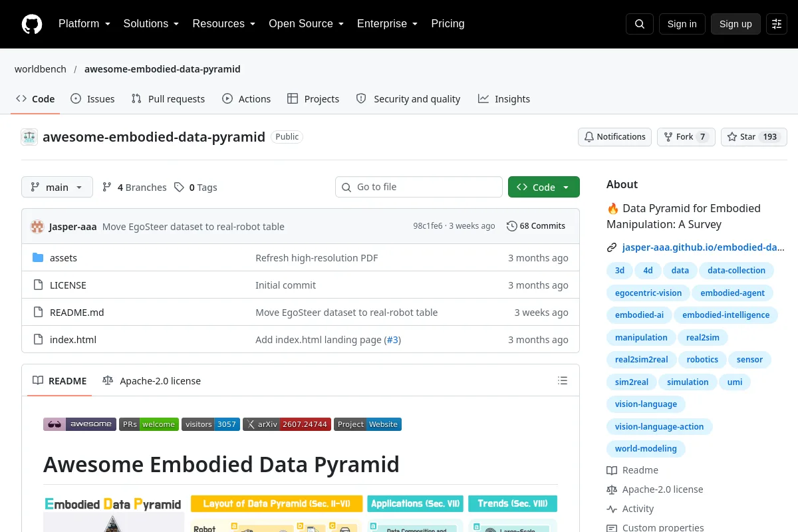Screen dimensions: 798x532
Task: Open the appearance settings icon in header
Action: pos(777,24)
